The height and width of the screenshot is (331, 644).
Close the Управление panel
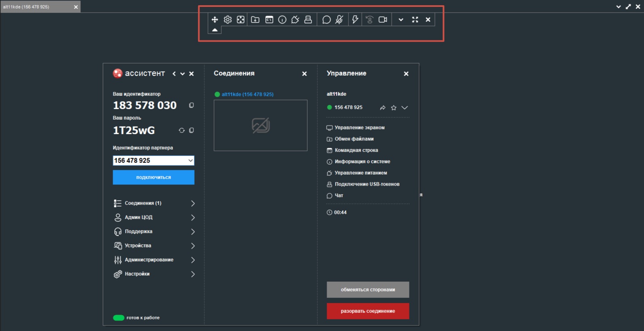(406, 74)
